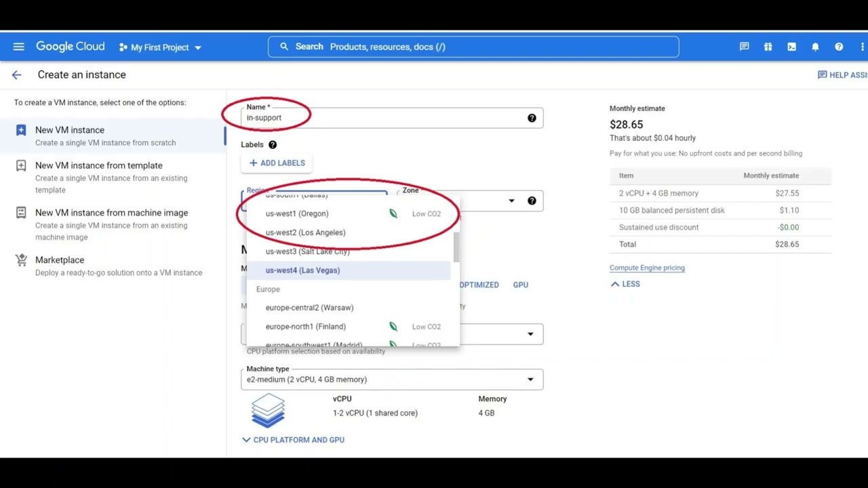The image size is (868, 488).
Task: Select New VM instance from template
Action: [x=113, y=177]
